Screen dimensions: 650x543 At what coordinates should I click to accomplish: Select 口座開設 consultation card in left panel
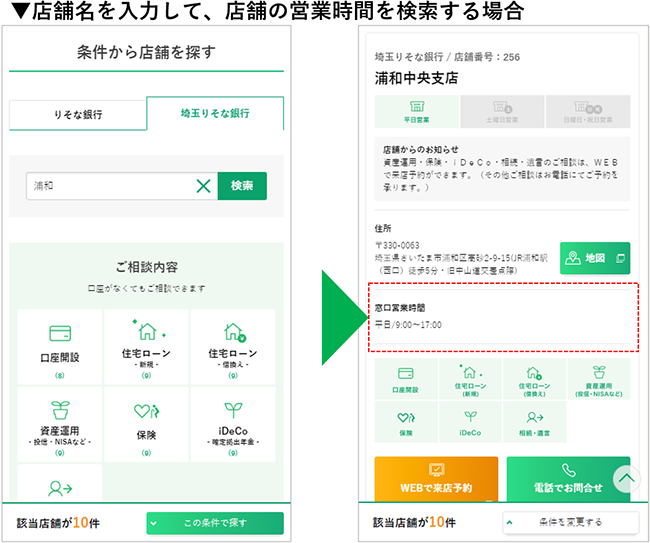tap(60, 347)
